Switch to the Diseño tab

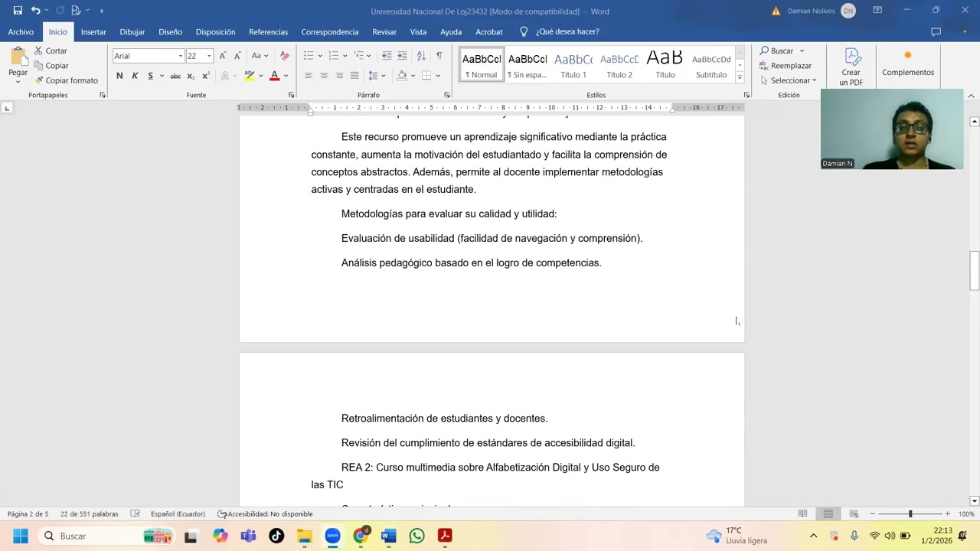pos(170,32)
